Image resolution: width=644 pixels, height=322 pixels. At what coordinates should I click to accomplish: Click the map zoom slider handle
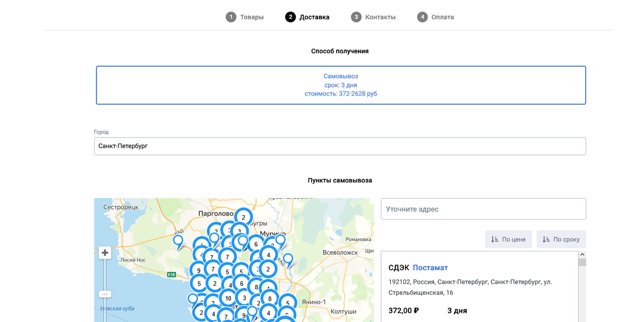point(105,294)
